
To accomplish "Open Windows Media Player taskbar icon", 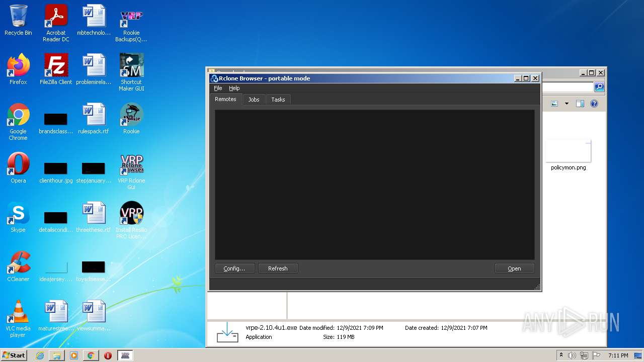I will pos(74,355).
